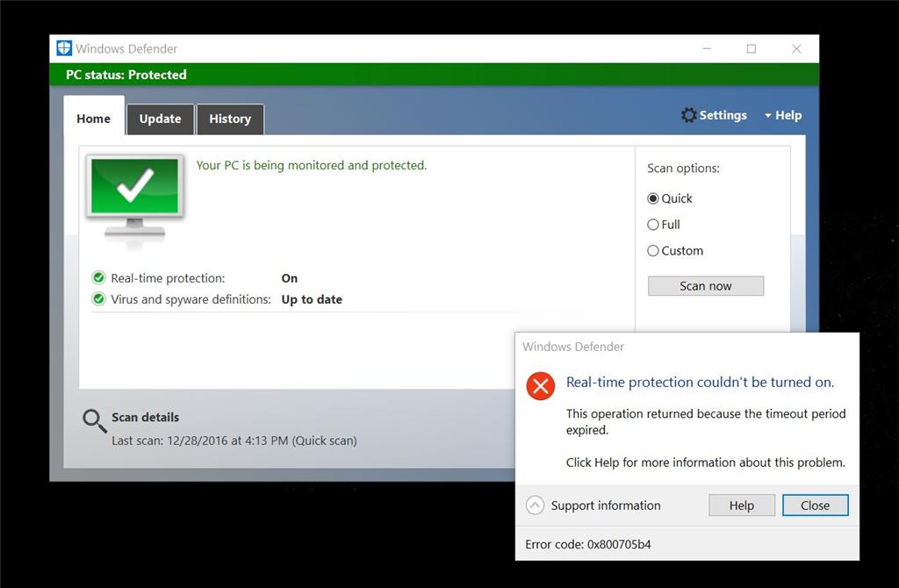Click the Scan details magnifying glass icon

pyautogui.click(x=95, y=420)
